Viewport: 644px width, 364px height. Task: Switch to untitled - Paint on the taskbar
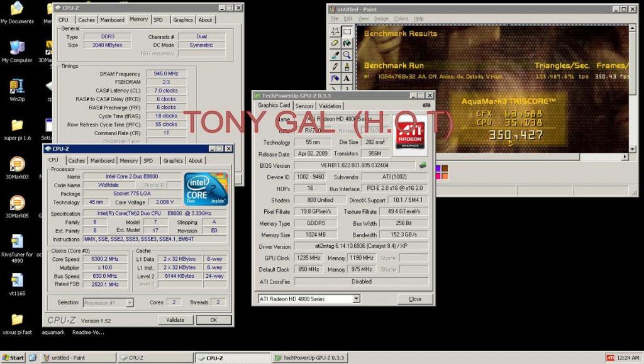(x=78, y=358)
